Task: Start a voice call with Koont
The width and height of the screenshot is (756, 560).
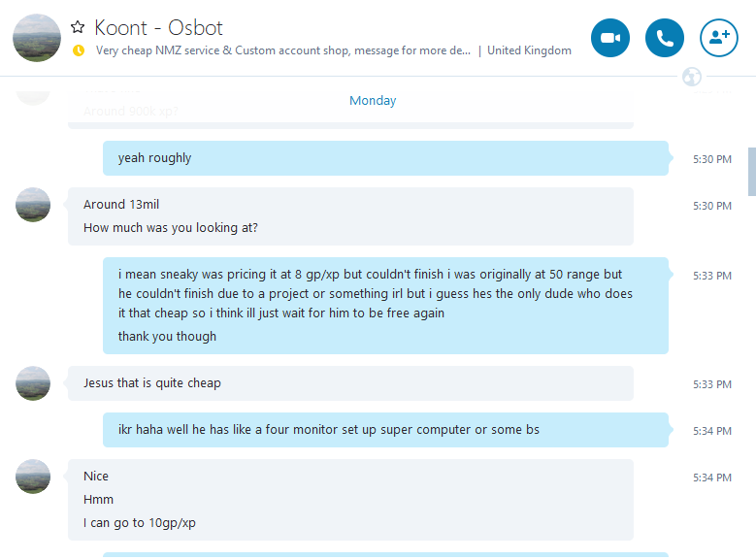Action: [665, 38]
